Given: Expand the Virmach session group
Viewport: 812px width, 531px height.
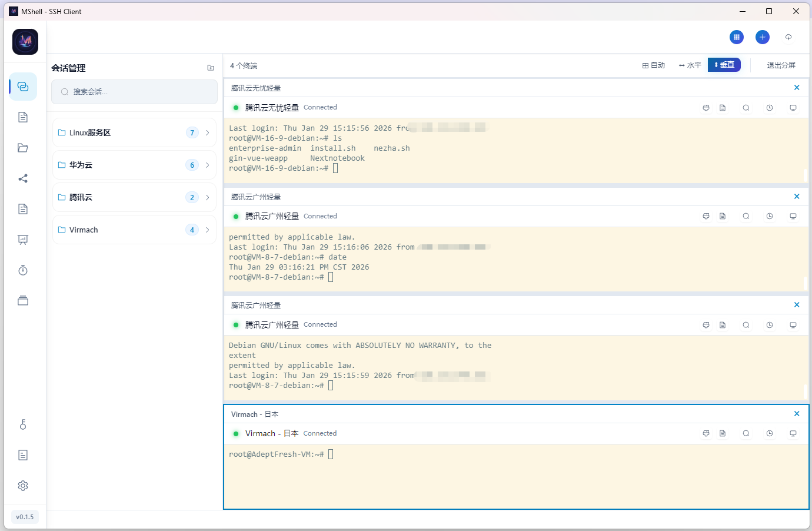Looking at the screenshot, I should coord(134,230).
